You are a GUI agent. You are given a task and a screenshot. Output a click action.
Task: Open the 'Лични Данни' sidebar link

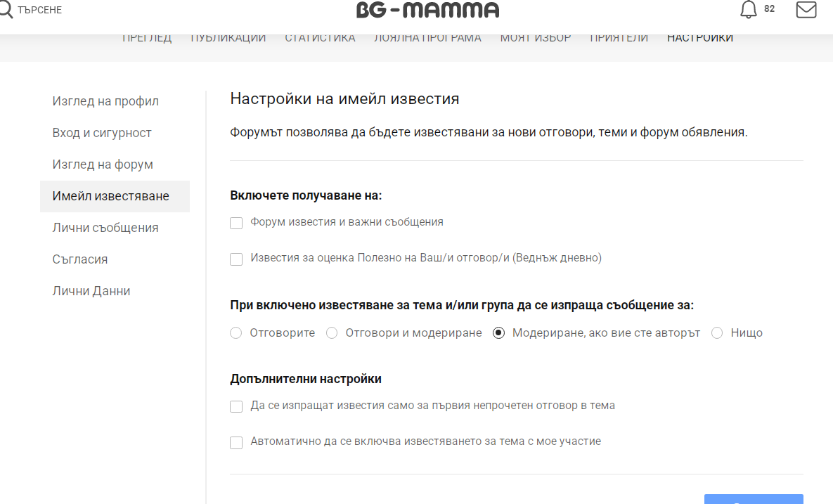click(91, 291)
